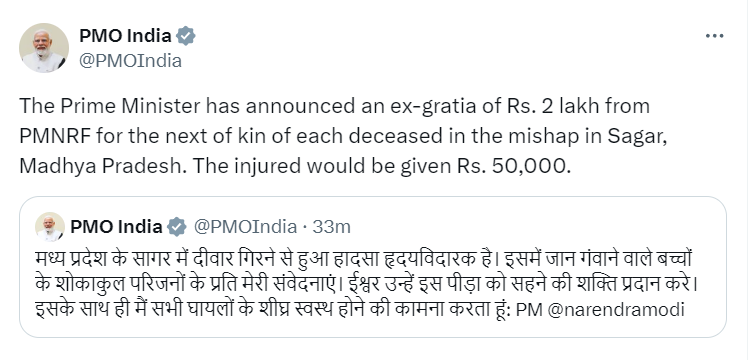Open the @PMOIndia handle under the main name
This screenshot has width=750, height=360.
coord(130,61)
